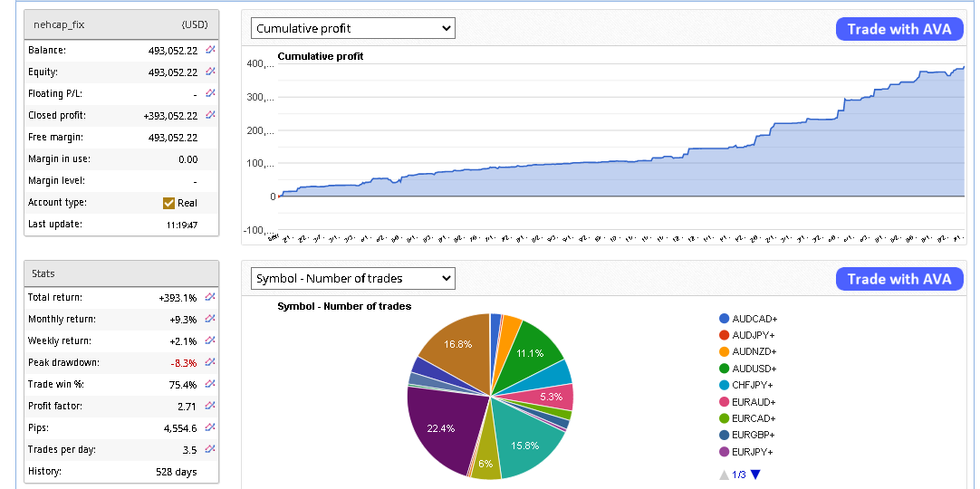Toggle the Real account type checkbox
Viewport: 980px width, 489px height.
(168, 203)
